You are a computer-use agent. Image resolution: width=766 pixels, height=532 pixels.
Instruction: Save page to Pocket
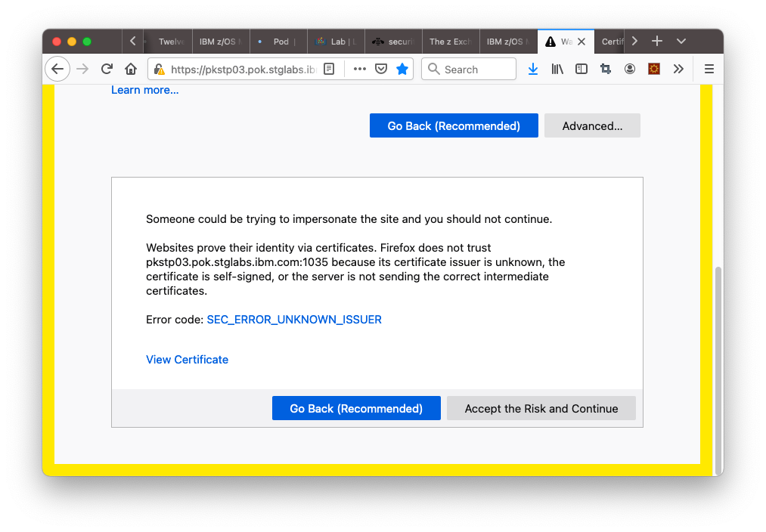381,69
